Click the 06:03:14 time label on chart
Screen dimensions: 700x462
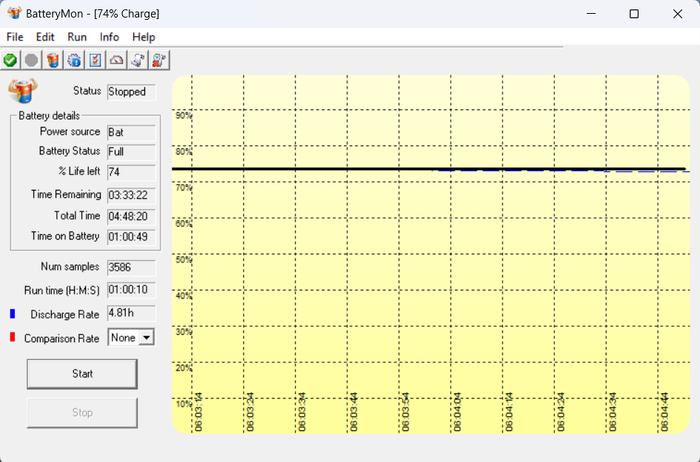199,412
